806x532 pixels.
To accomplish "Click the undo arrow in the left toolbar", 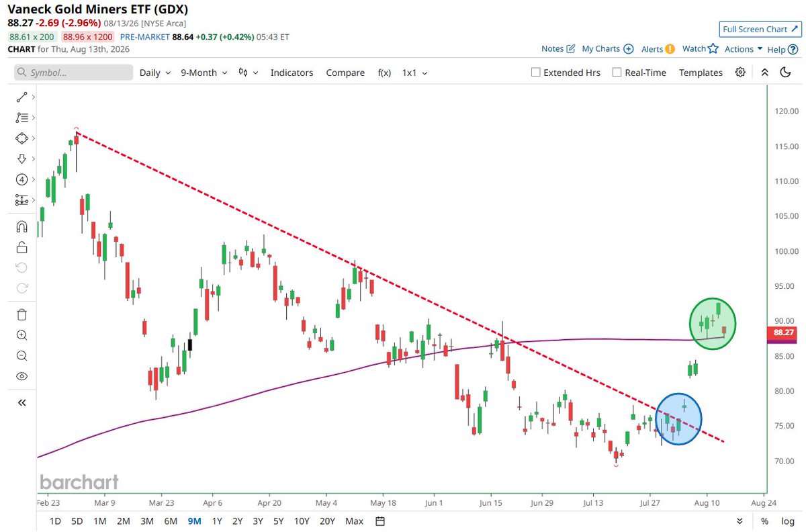I will click(21, 267).
